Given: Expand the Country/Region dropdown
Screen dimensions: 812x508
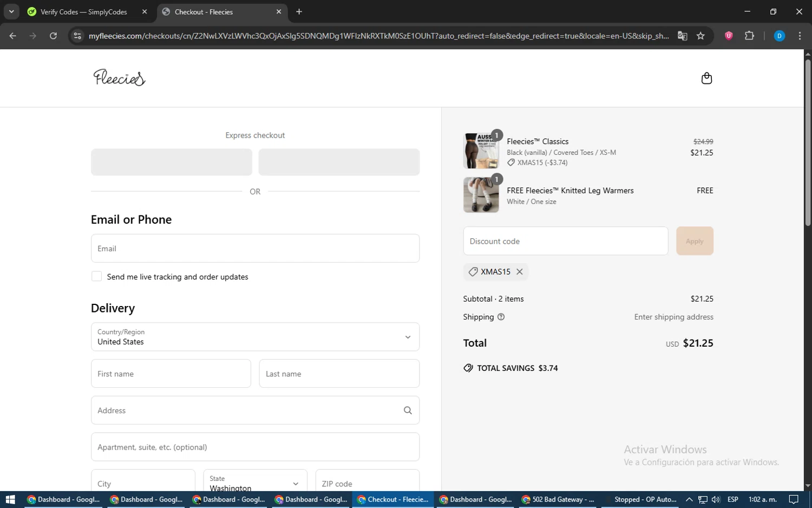Looking at the screenshot, I should coord(255,337).
